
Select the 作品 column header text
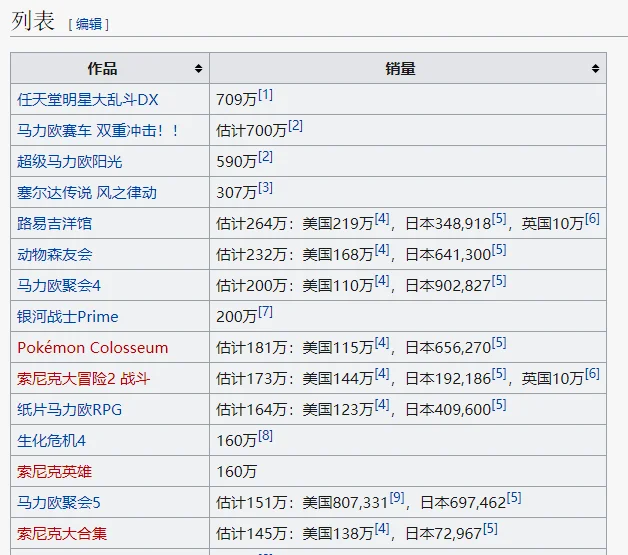[x=103, y=68]
